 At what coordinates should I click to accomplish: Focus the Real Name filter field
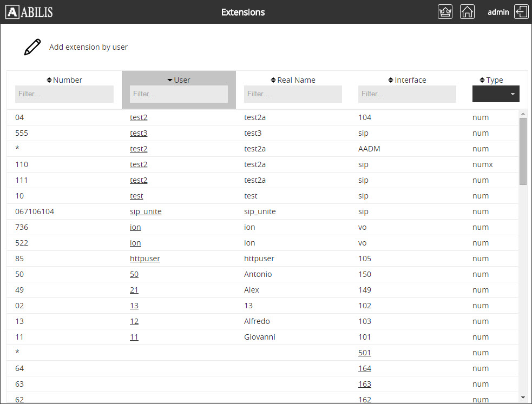click(x=293, y=94)
